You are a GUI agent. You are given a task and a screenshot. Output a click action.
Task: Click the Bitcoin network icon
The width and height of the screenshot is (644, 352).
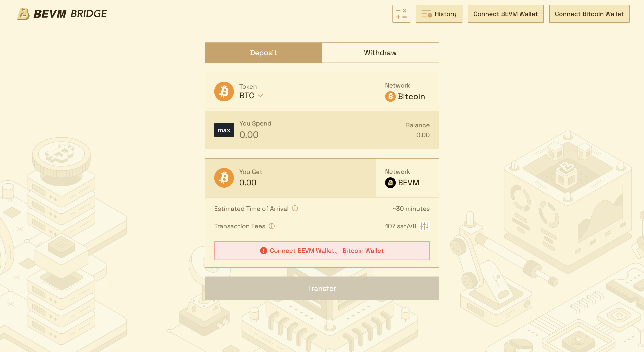(x=390, y=96)
